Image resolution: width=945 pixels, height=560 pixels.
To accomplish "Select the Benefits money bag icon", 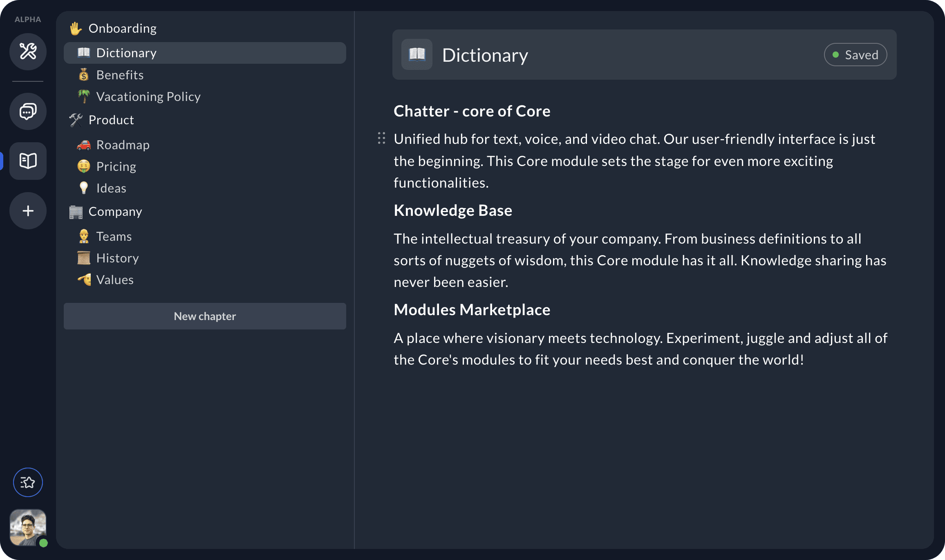I will pos(83,74).
